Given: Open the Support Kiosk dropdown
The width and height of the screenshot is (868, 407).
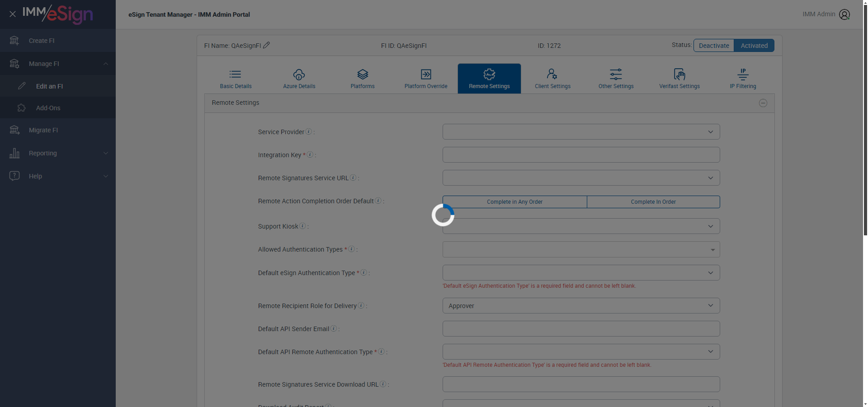Looking at the screenshot, I should click(x=581, y=226).
